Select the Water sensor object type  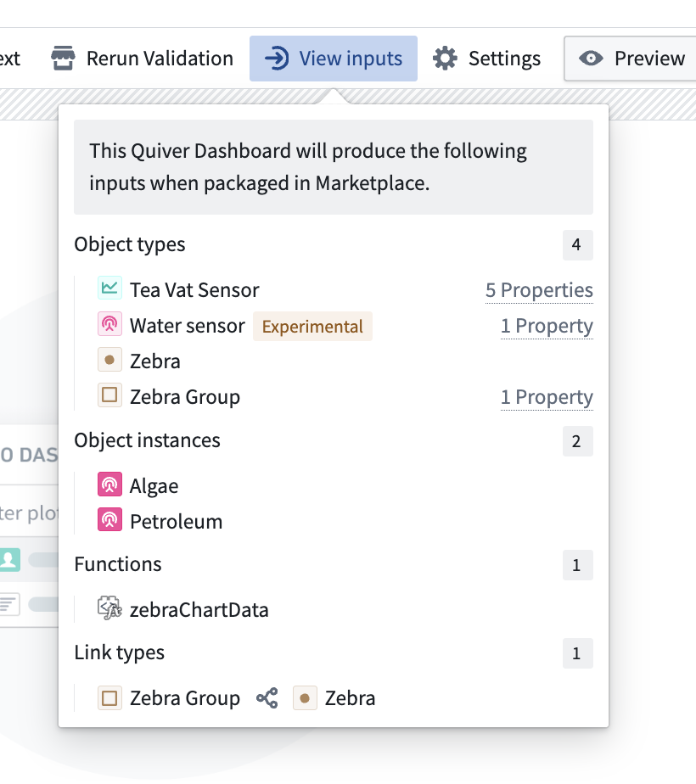(x=188, y=326)
